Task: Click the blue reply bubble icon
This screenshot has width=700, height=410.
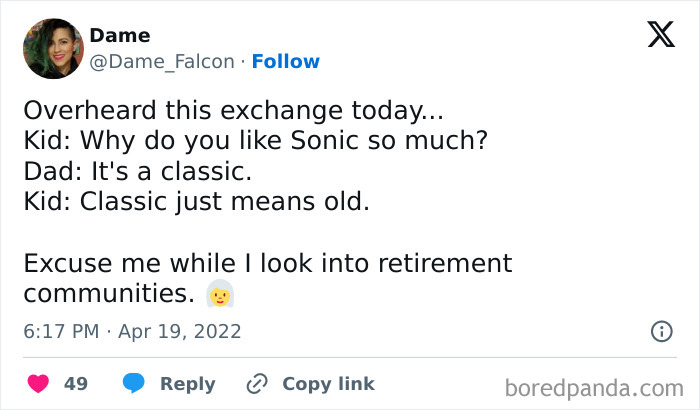Action: [133, 384]
